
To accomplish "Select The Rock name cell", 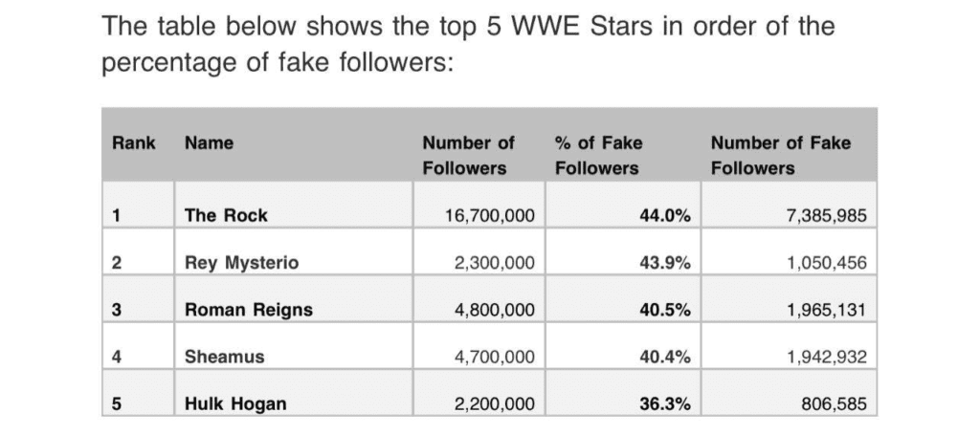I will pos(226,215).
